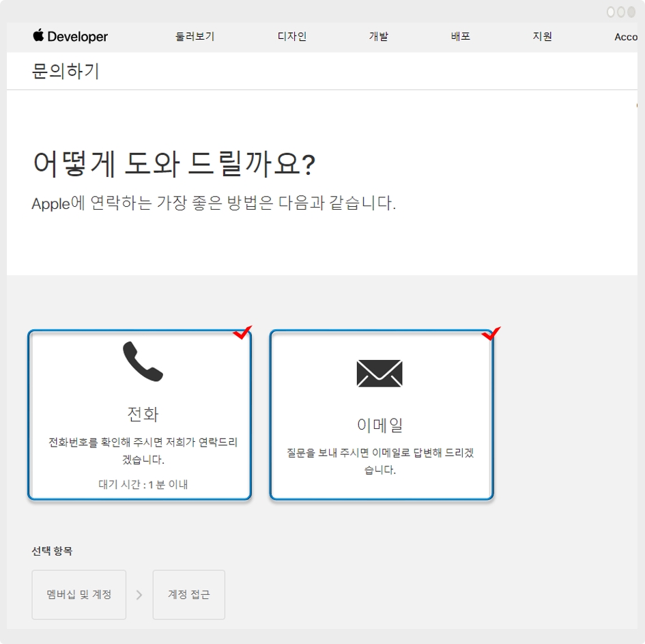This screenshot has height=644, width=645.
Task: Select the 멤버십 및 계정 button
Action: (78, 595)
